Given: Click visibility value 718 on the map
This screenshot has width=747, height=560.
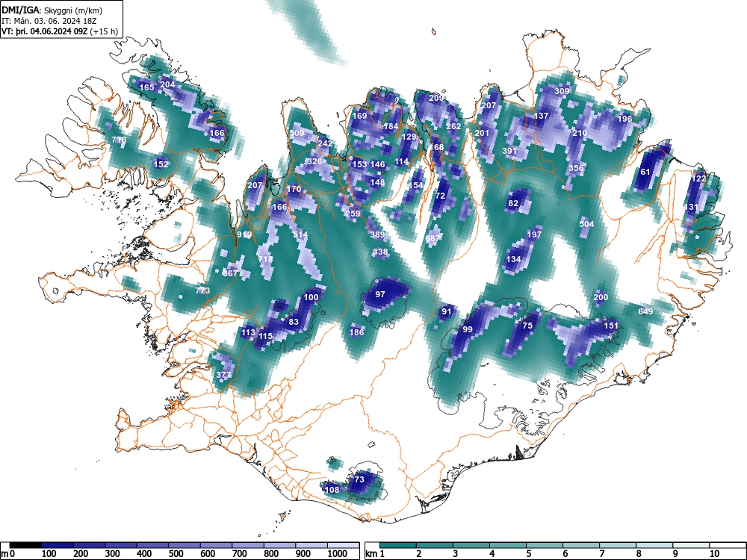Looking at the screenshot, I should pos(265,260).
